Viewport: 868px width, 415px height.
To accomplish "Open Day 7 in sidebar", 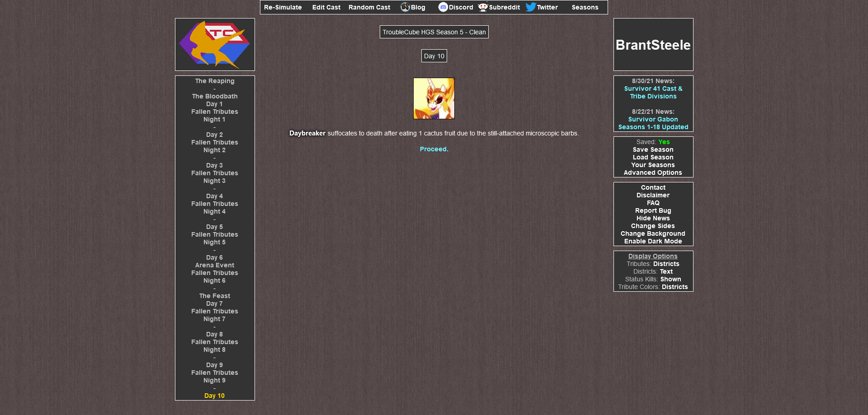I will tap(215, 303).
